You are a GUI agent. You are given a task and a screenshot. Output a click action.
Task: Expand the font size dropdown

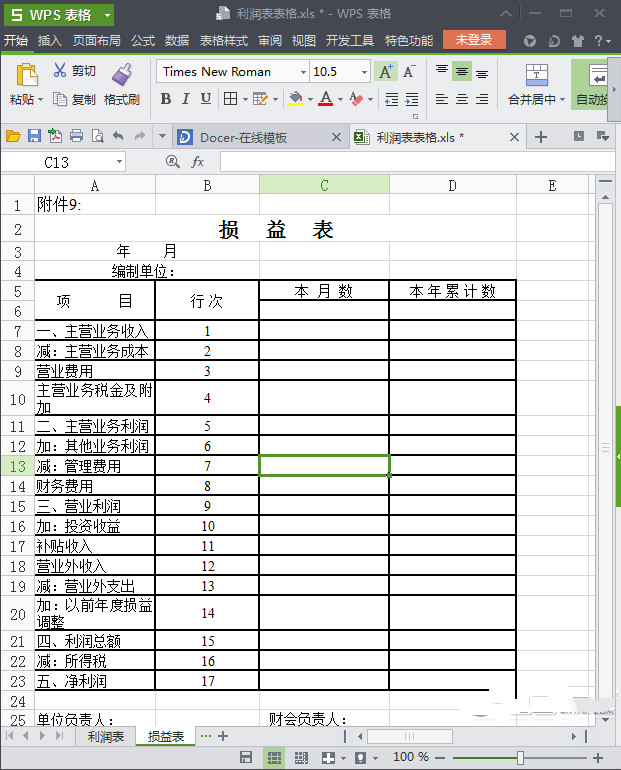[364, 72]
